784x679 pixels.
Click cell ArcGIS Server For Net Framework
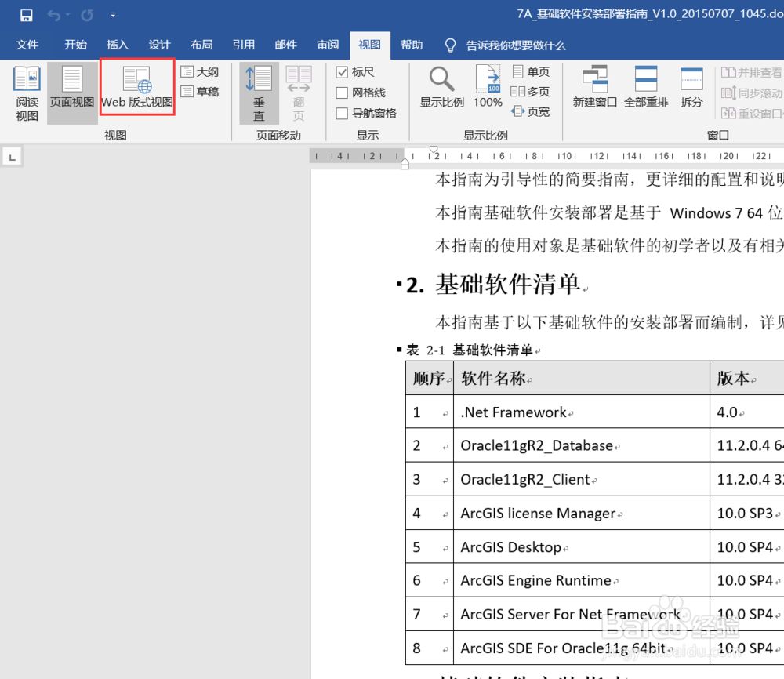click(582, 614)
